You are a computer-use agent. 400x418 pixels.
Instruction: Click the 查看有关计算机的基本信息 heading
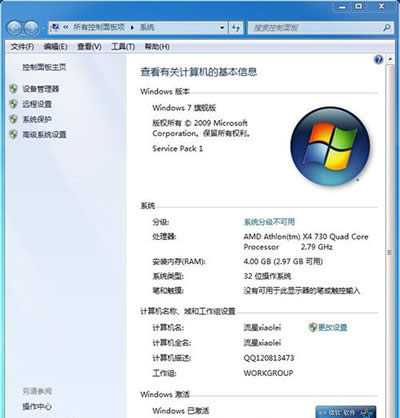tap(199, 72)
